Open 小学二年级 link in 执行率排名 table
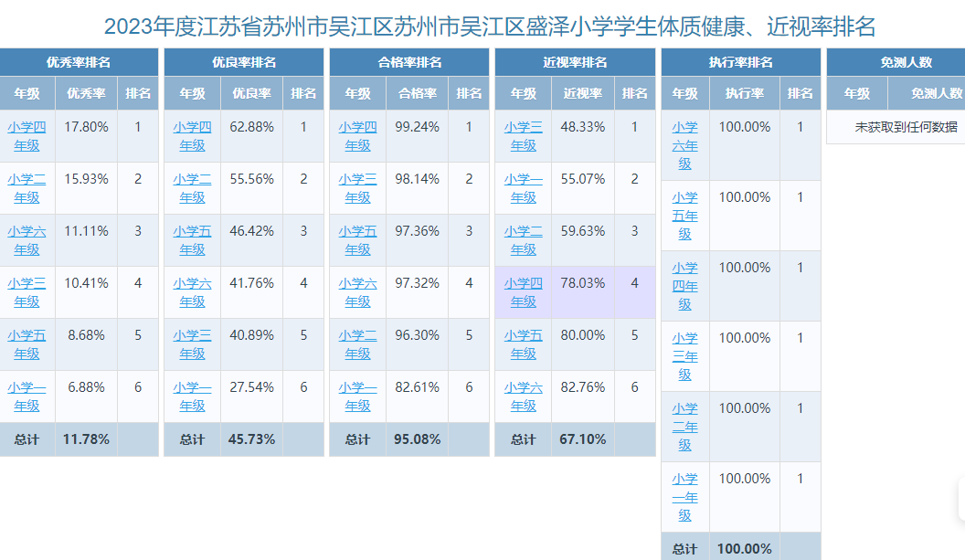965x560 pixels. point(685,427)
